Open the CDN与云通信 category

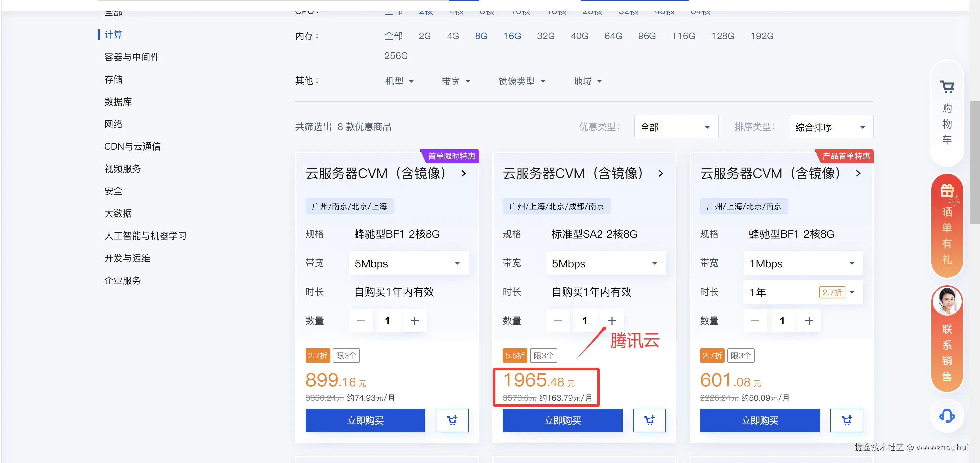[133, 146]
